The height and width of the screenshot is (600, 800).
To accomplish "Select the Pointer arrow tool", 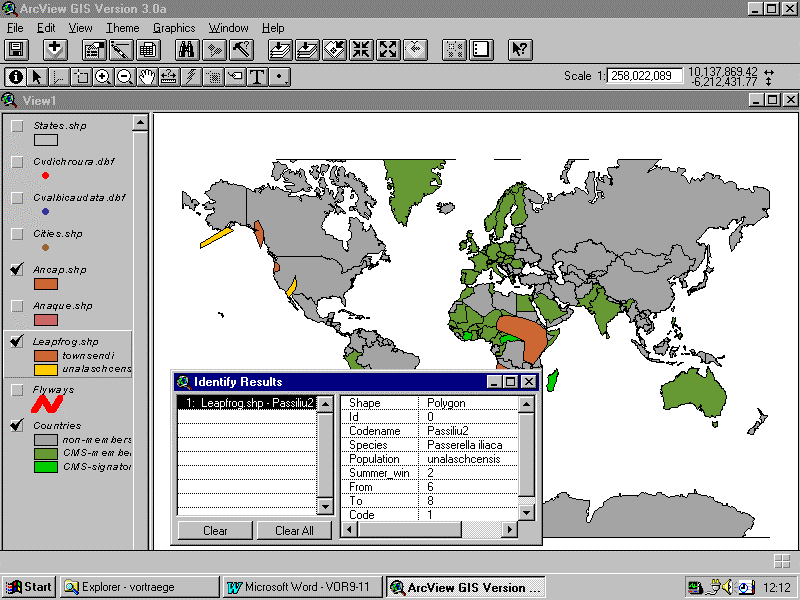I will tap(37, 77).
